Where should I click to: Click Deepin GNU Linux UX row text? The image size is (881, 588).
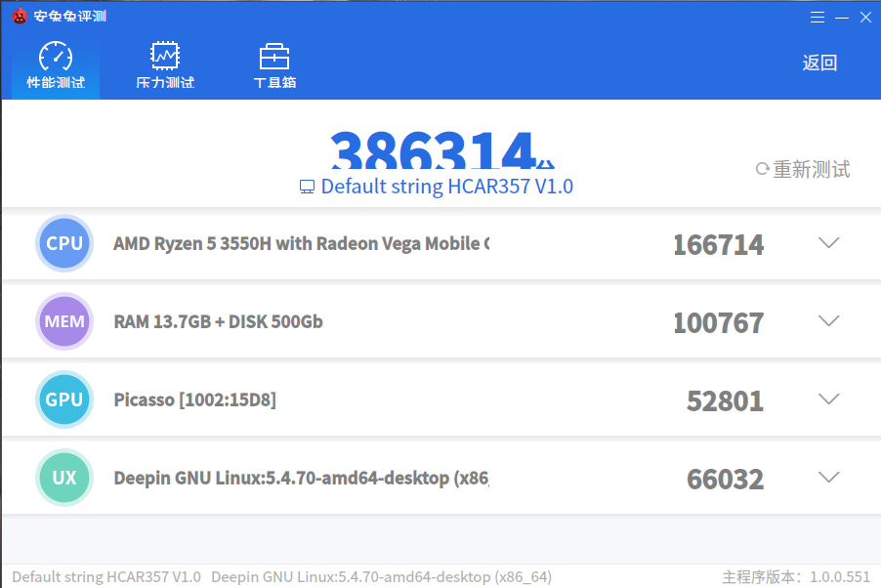click(x=301, y=478)
